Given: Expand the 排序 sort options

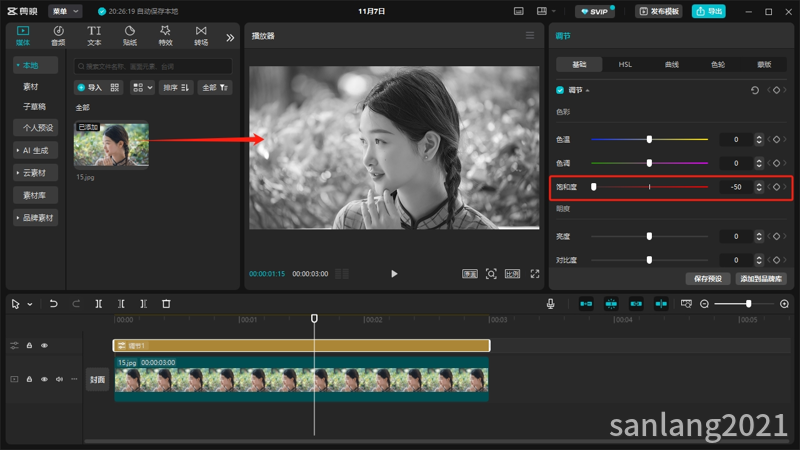Looking at the screenshot, I should 176,88.
